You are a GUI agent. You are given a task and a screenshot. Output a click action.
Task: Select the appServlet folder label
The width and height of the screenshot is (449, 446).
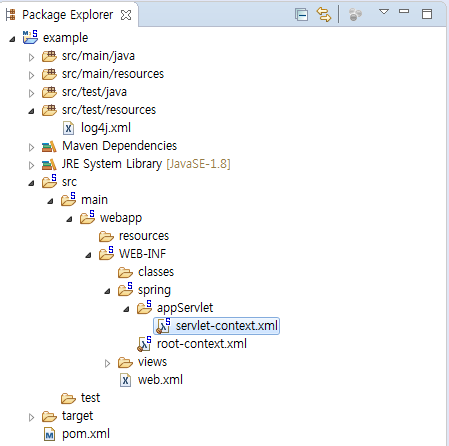pyautogui.click(x=185, y=308)
